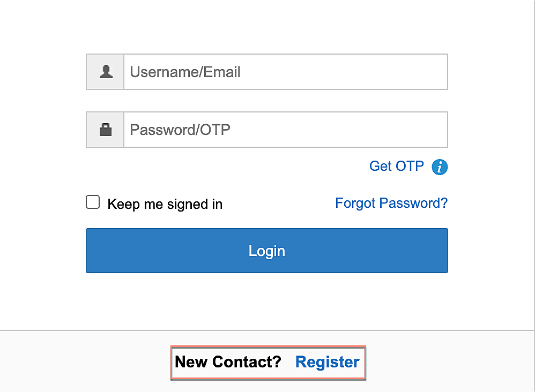Click the Username/Email placeholder text
The height and width of the screenshot is (392, 535).
[x=185, y=72]
